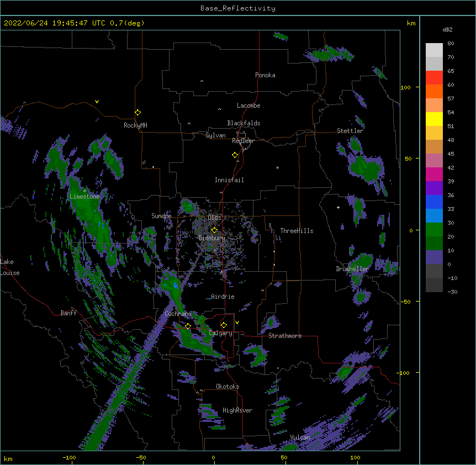Click the Stettler label

tap(350, 131)
